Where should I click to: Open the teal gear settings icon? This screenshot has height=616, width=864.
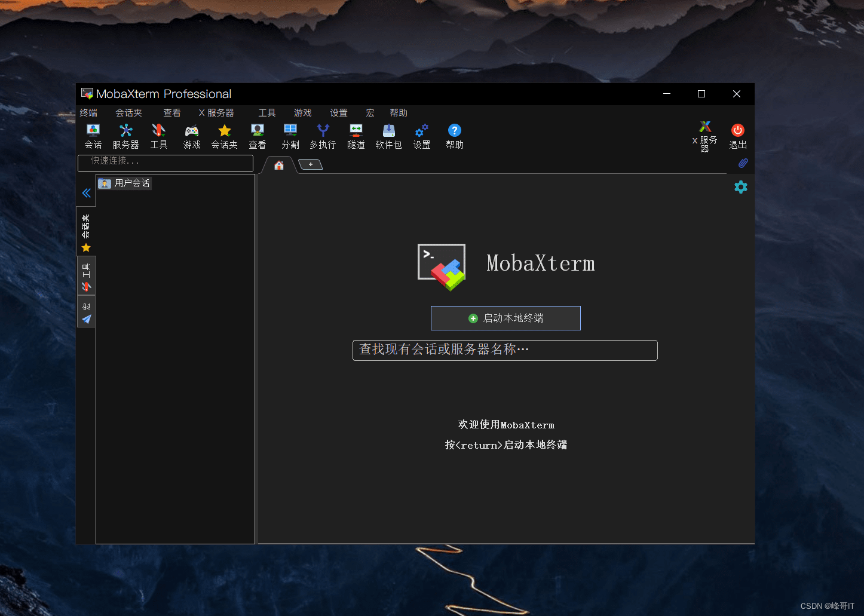tap(741, 187)
